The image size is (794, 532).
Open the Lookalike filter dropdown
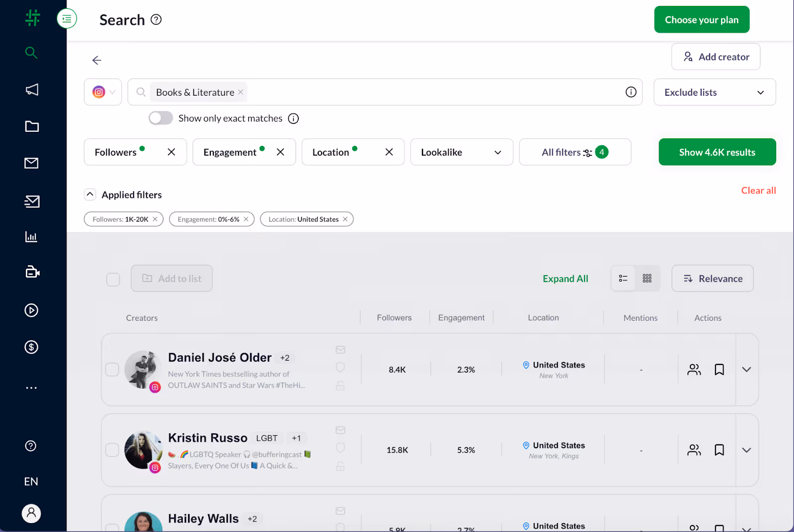(462, 152)
